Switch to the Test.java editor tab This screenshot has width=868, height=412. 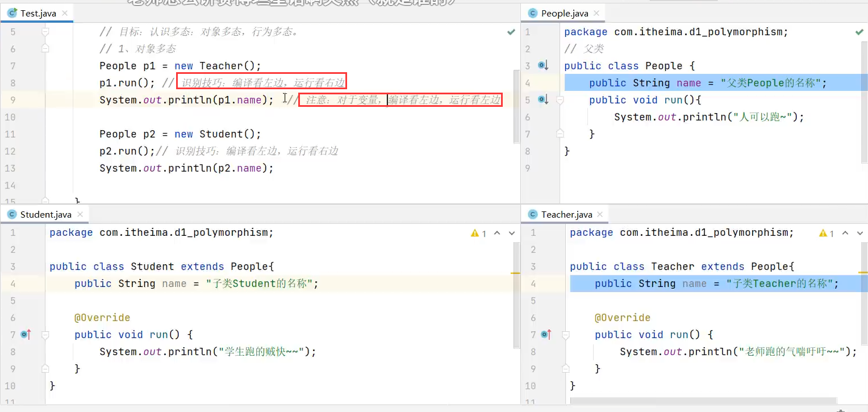point(38,13)
